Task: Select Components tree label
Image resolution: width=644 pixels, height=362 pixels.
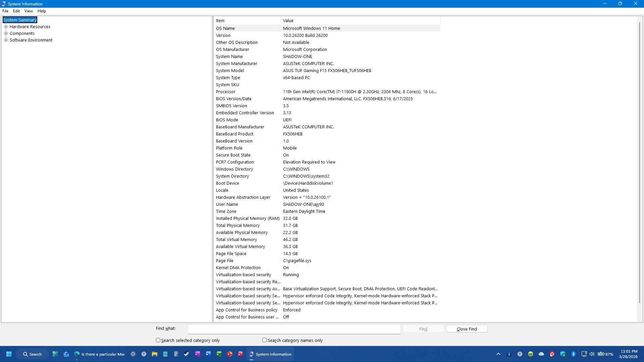Action: [22, 33]
